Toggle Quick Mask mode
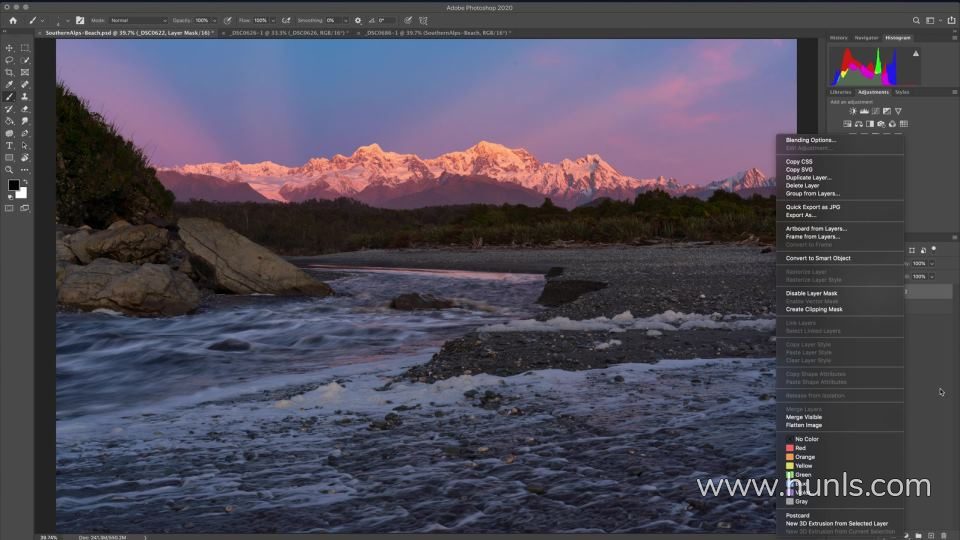 tap(9, 208)
